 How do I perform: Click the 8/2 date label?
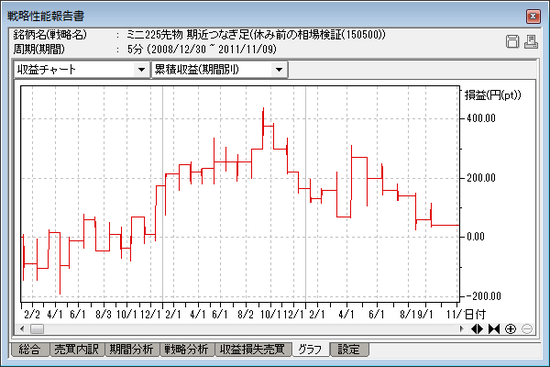point(245,314)
